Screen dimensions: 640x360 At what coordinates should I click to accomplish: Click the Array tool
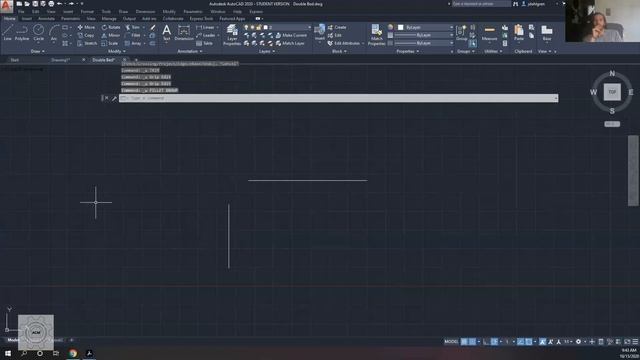pyautogui.click(x=133, y=43)
